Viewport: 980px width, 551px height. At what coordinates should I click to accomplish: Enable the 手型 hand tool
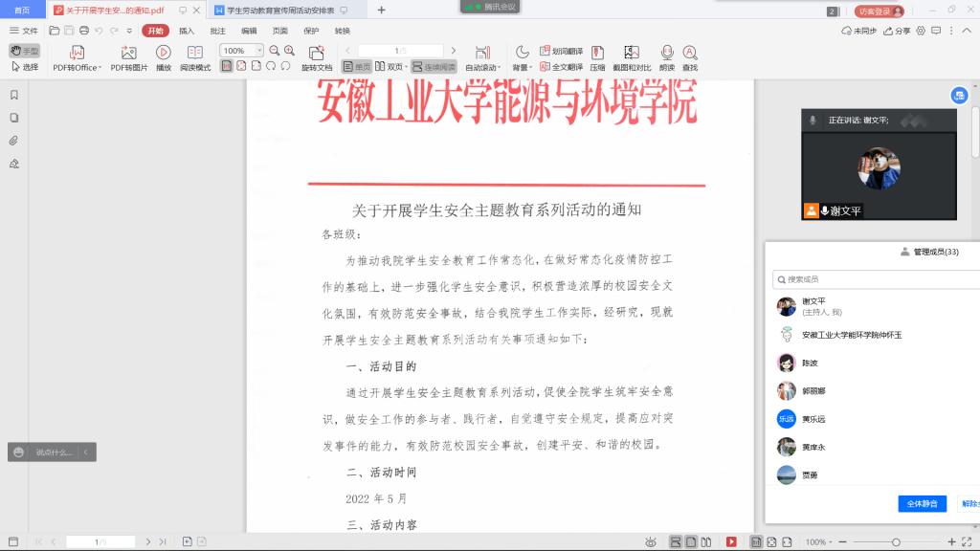coord(25,51)
